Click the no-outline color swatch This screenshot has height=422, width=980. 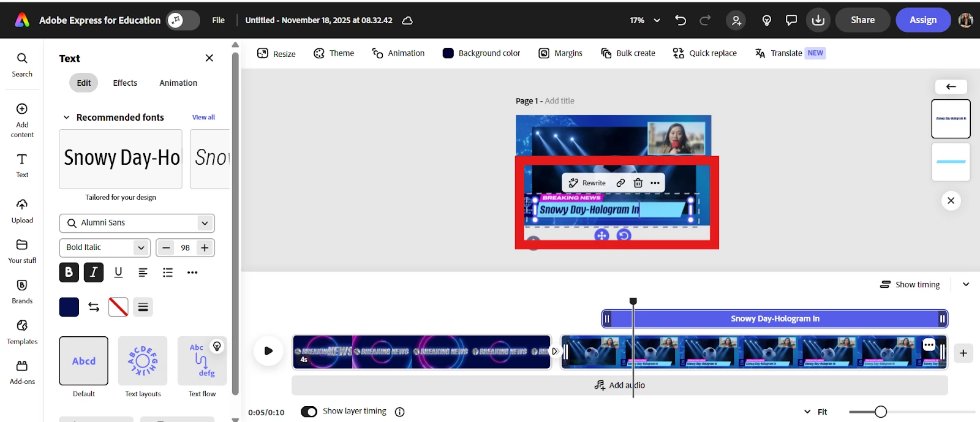pyautogui.click(x=118, y=307)
